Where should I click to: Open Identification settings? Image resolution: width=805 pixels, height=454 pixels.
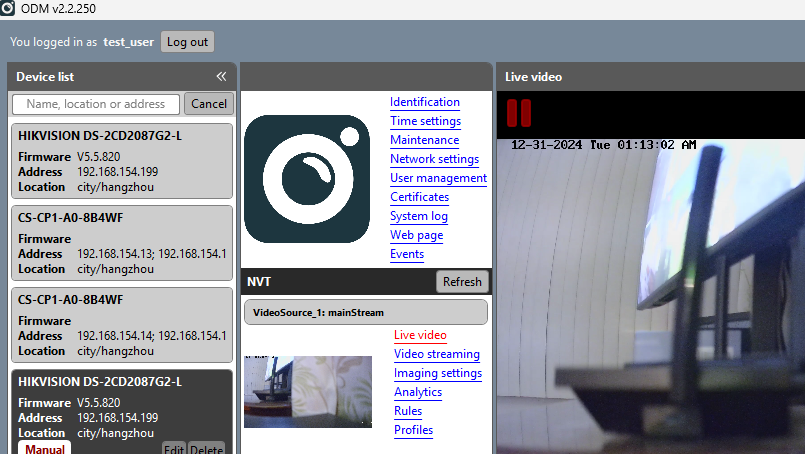click(425, 102)
